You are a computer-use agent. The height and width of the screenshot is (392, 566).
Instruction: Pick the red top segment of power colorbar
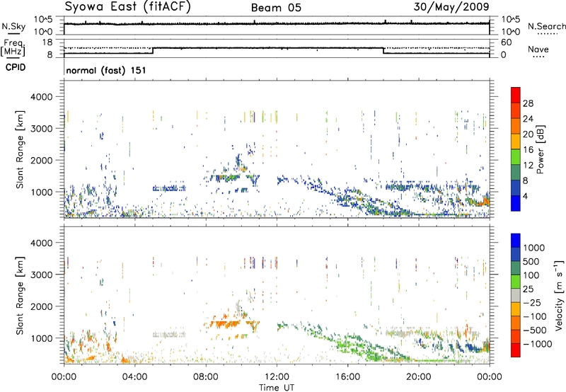click(x=516, y=96)
